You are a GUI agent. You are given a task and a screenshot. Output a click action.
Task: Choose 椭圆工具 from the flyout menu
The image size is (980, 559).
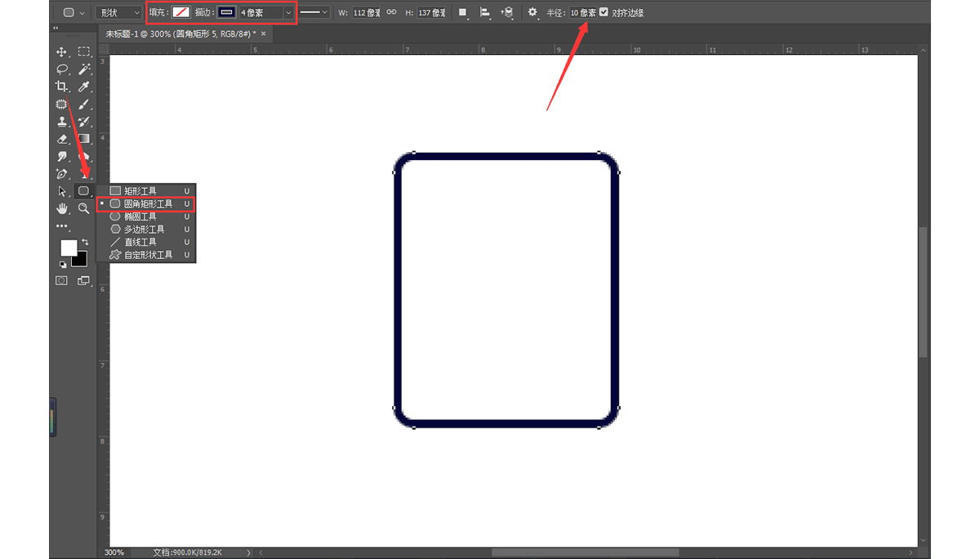[x=140, y=217]
